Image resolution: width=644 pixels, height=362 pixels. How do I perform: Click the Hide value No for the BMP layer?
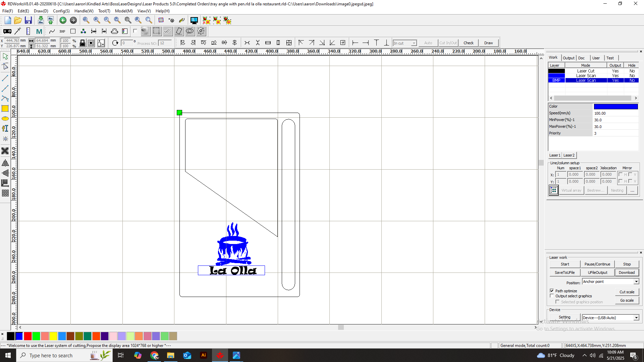coord(632,80)
